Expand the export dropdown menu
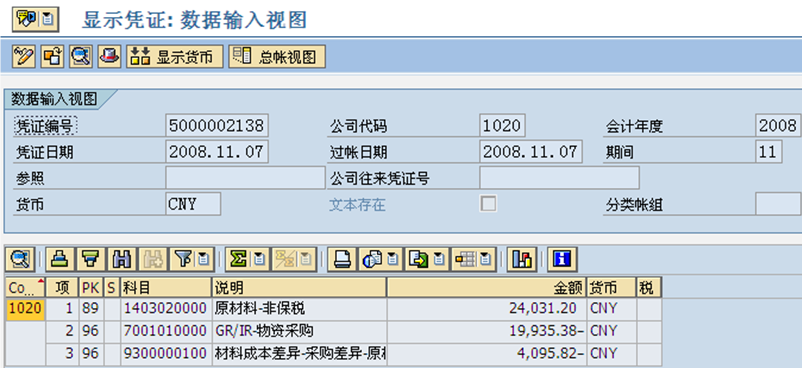 (439, 260)
